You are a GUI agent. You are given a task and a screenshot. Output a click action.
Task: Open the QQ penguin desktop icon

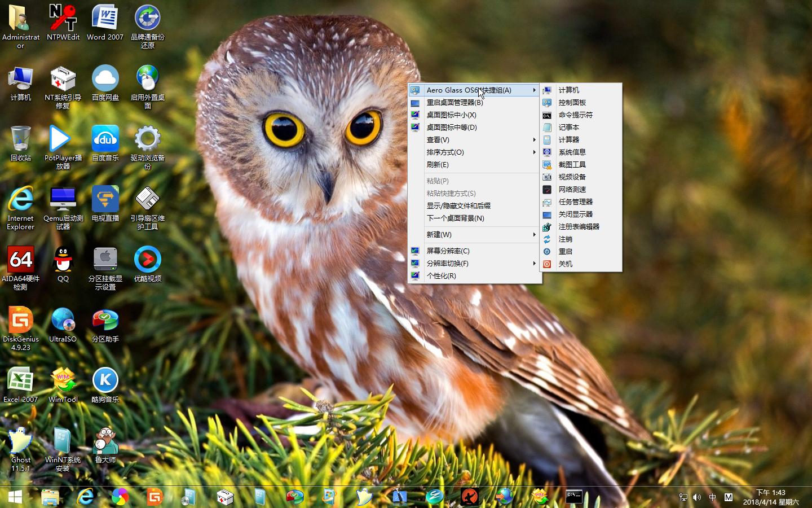click(x=63, y=264)
